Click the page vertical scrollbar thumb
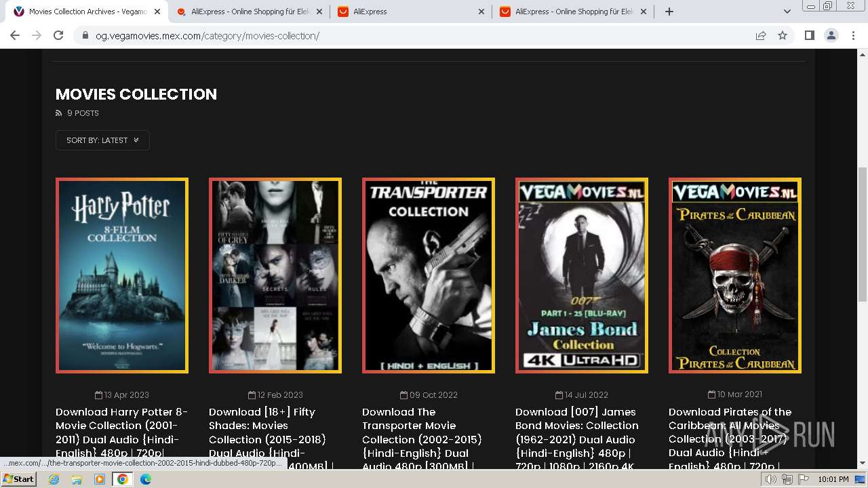 pos(862,234)
